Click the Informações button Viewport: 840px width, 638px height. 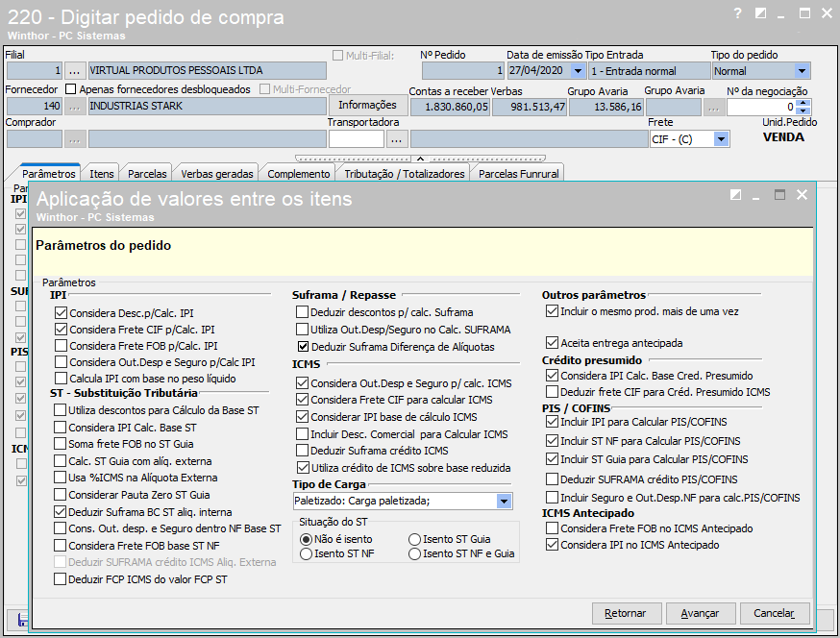point(367,105)
